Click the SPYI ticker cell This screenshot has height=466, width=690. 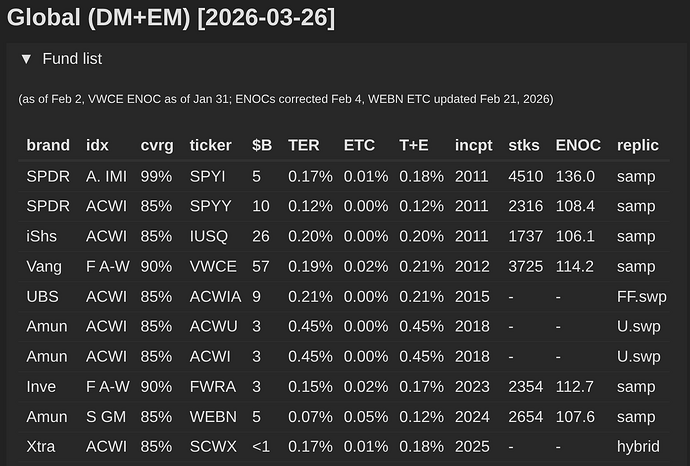pyautogui.click(x=207, y=176)
